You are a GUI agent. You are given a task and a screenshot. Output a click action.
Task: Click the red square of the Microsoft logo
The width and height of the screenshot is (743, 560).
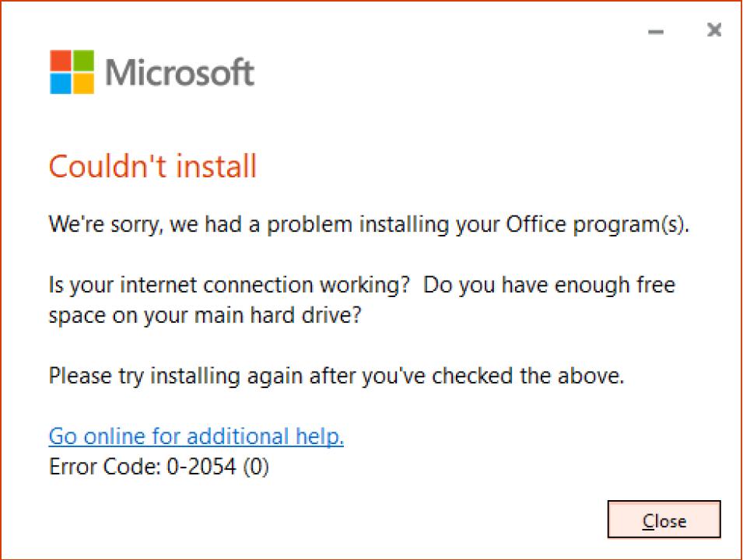point(60,61)
